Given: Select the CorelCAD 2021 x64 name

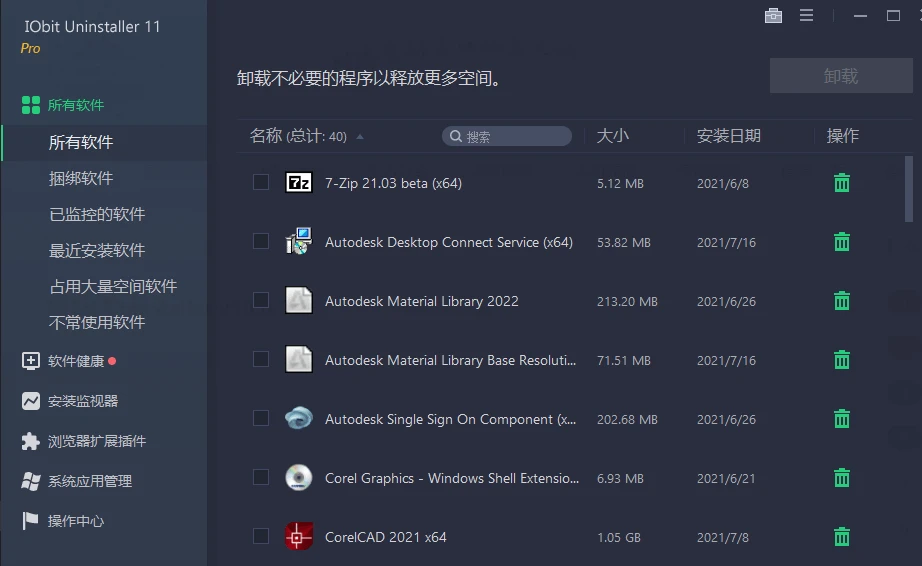Looking at the screenshot, I should [x=386, y=537].
